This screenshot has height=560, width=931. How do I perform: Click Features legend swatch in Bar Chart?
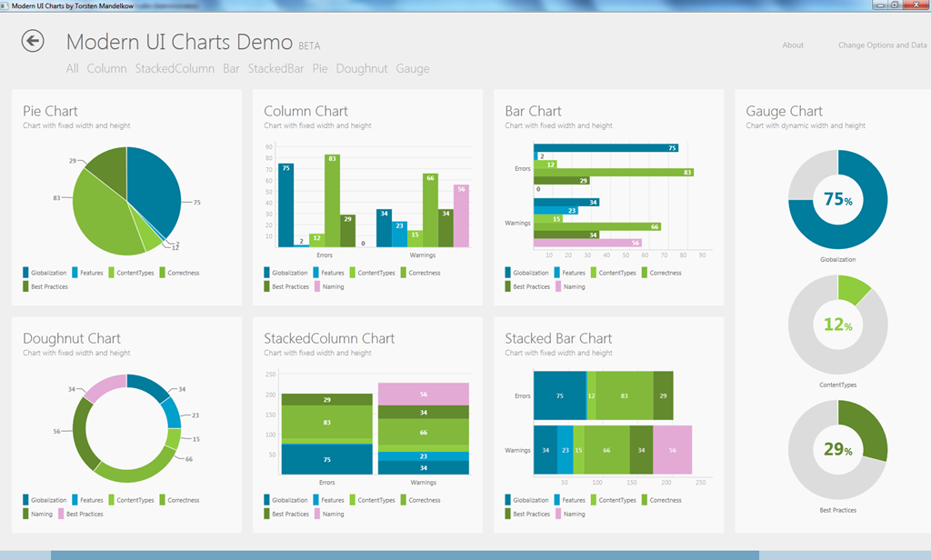(x=557, y=273)
